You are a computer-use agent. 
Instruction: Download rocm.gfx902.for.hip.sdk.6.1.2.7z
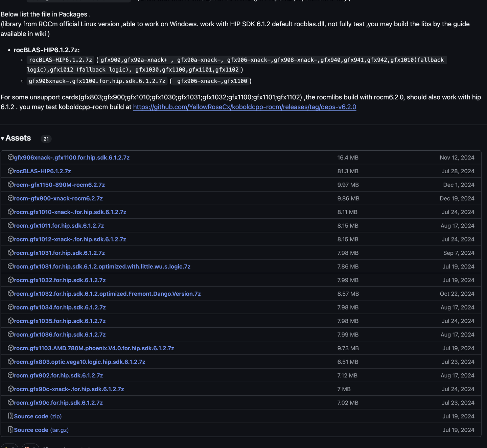click(x=59, y=376)
